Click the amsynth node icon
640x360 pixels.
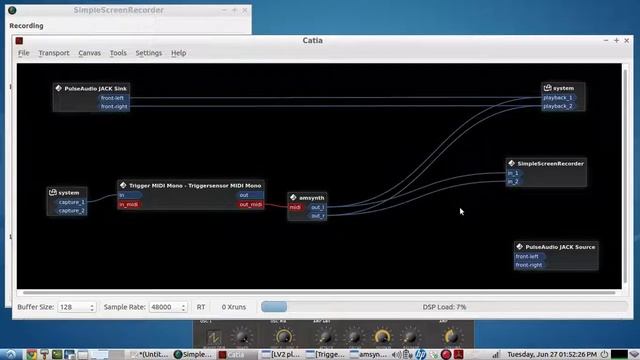click(293, 198)
